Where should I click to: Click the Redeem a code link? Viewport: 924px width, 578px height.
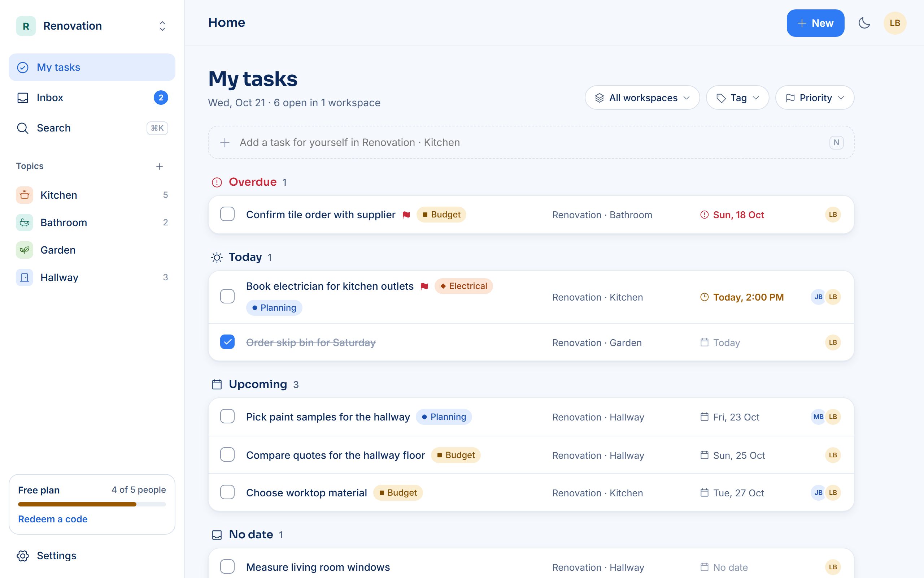pyautogui.click(x=53, y=519)
